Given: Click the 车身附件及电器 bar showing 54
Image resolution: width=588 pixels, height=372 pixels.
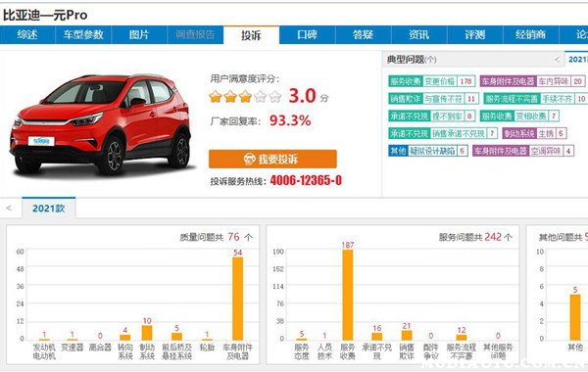Looking at the screenshot, I should click(x=238, y=299).
